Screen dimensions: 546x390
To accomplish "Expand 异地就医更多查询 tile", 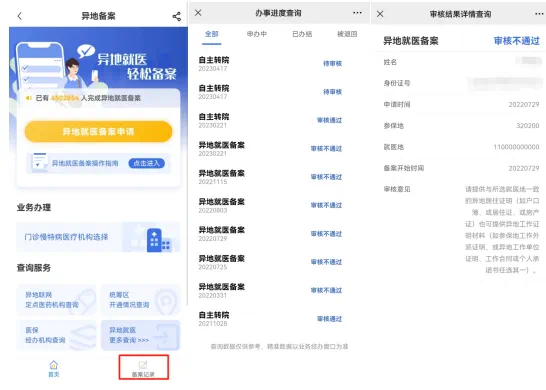I will click(x=141, y=335).
